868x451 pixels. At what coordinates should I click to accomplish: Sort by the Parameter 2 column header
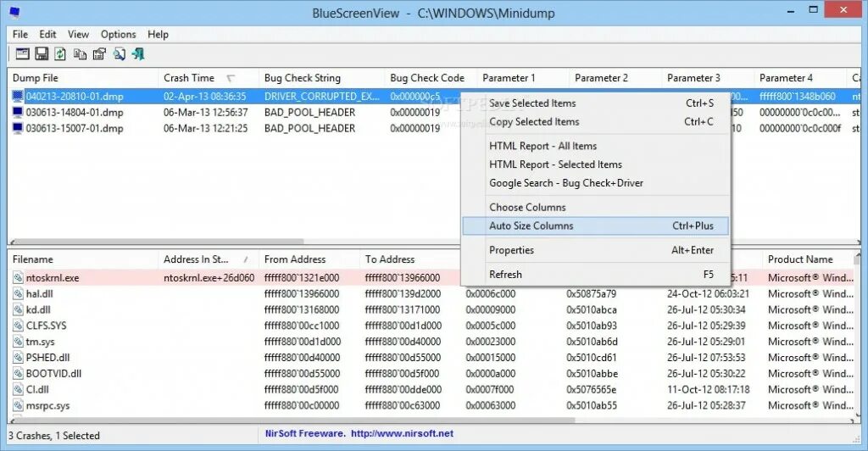click(615, 78)
